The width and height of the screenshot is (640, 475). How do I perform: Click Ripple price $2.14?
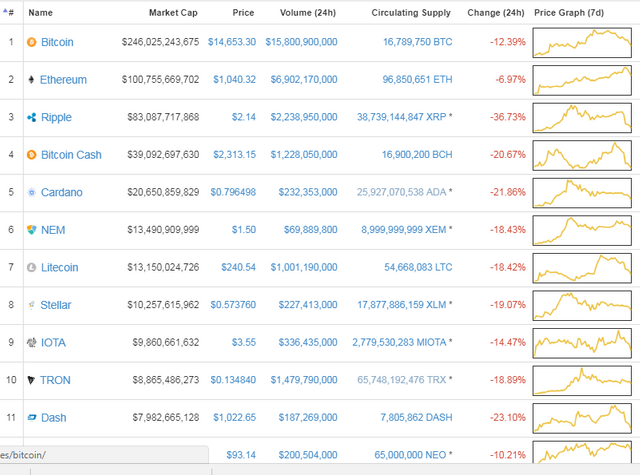[244, 117]
